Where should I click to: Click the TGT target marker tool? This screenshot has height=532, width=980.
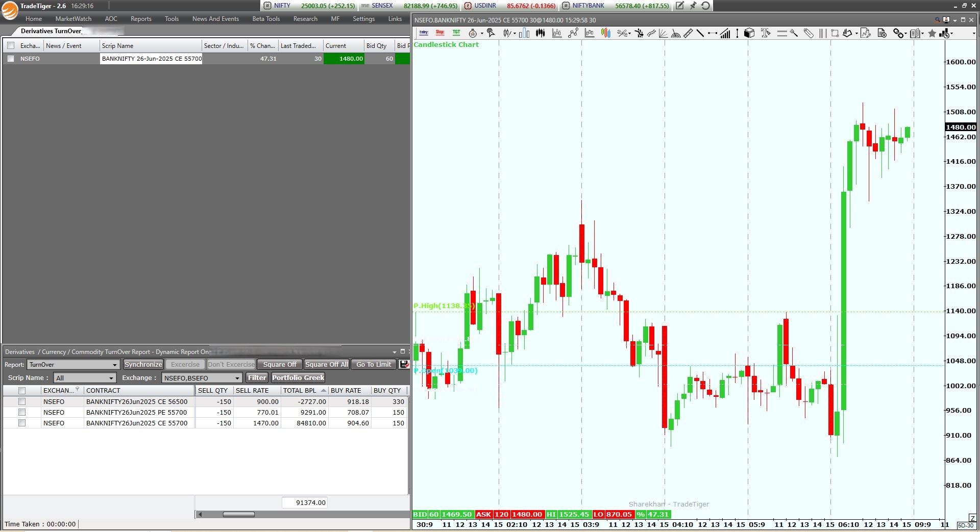456,33
